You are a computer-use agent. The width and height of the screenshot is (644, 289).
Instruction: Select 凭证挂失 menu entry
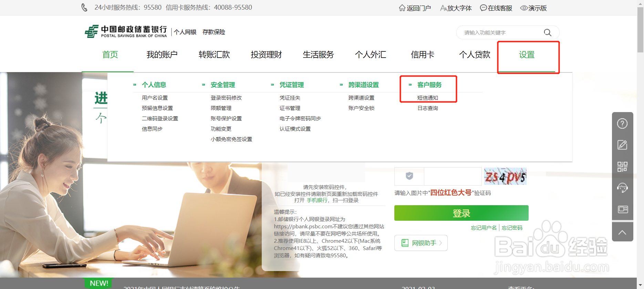click(290, 98)
